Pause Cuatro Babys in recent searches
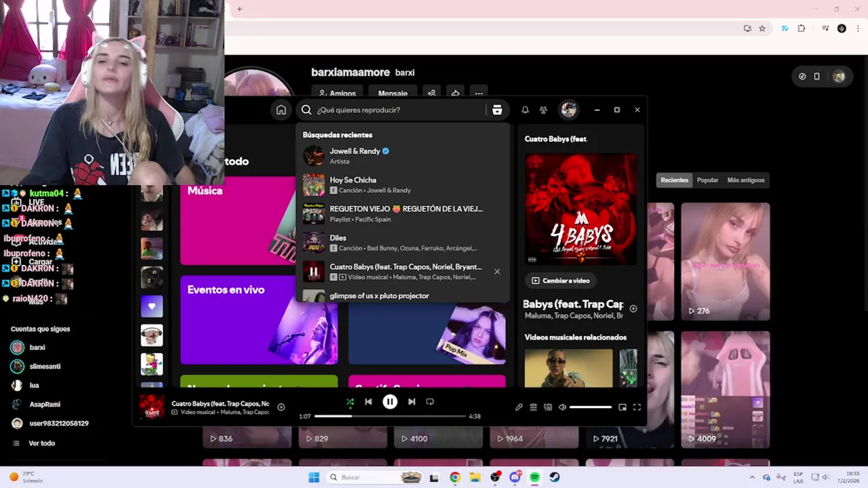868x488 pixels. [313, 272]
